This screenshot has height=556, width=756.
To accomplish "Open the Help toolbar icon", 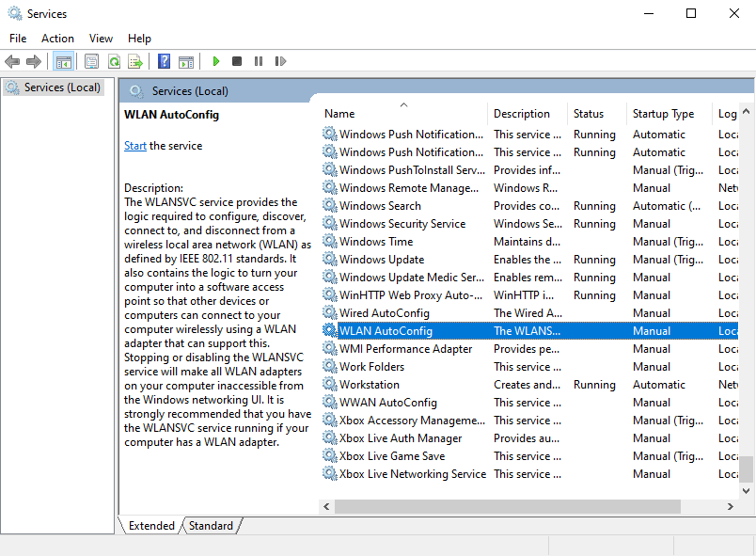I will point(164,61).
